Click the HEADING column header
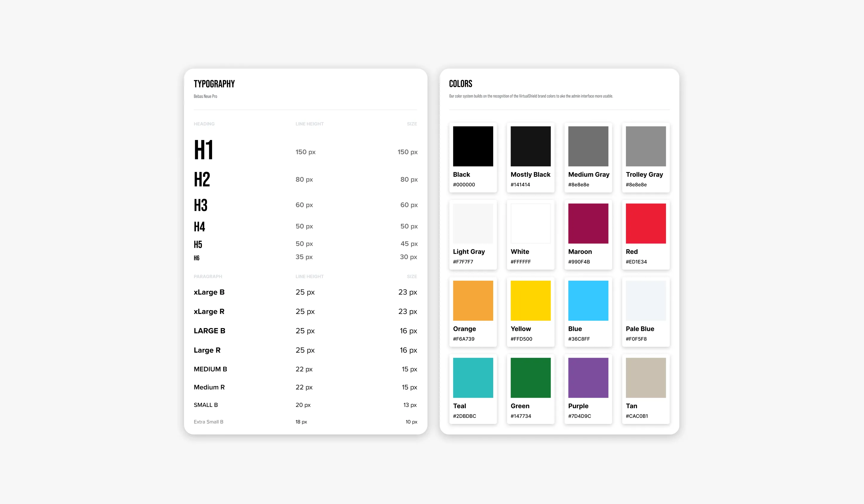 (204, 124)
